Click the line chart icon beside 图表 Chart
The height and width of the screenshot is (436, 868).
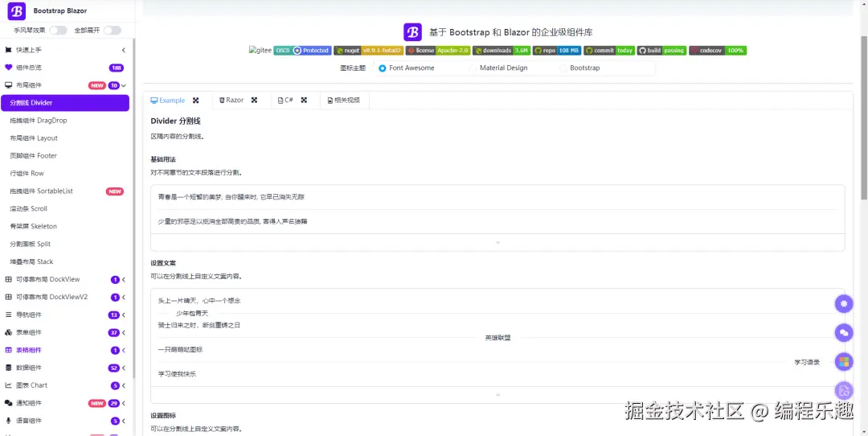(8, 385)
